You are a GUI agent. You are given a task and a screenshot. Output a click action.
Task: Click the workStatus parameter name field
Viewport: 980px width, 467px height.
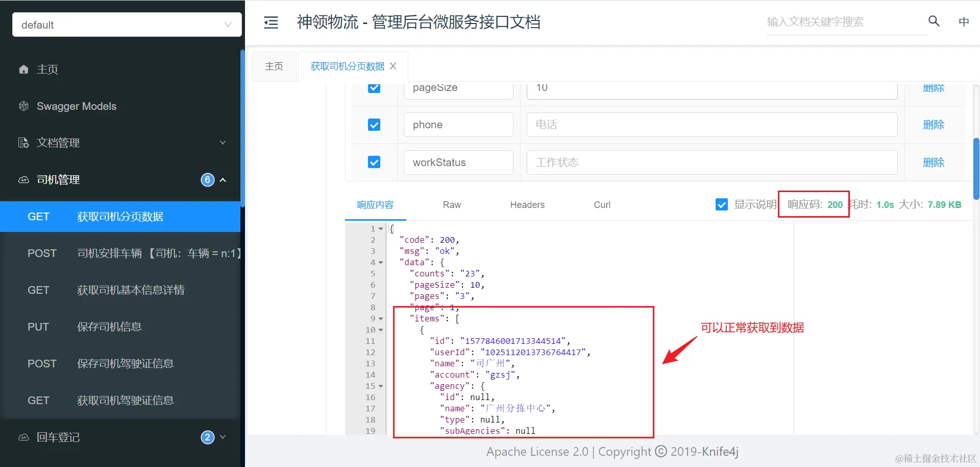458,162
